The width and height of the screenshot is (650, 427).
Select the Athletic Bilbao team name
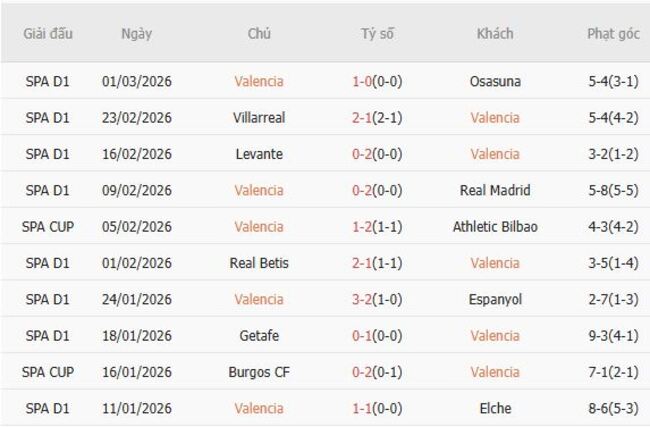click(495, 226)
